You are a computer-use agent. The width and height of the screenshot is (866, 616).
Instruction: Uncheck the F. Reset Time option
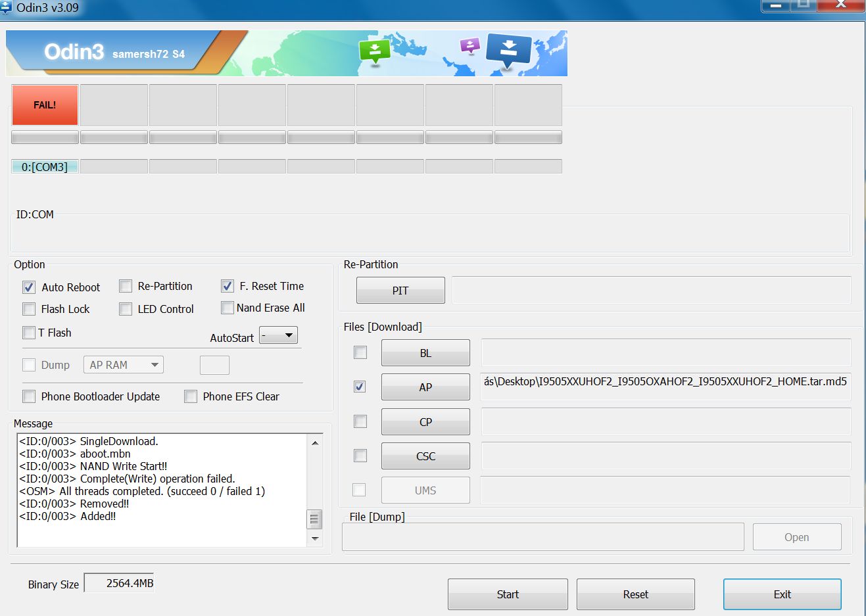click(228, 286)
